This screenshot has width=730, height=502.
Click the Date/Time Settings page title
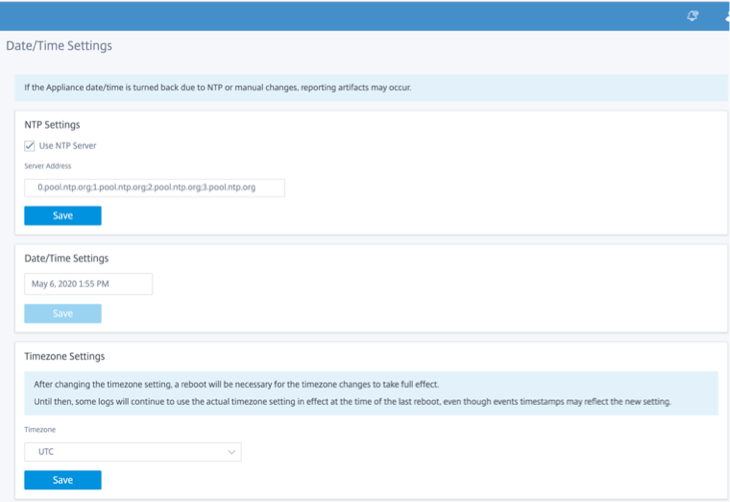pyautogui.click(x=59, y=46)
